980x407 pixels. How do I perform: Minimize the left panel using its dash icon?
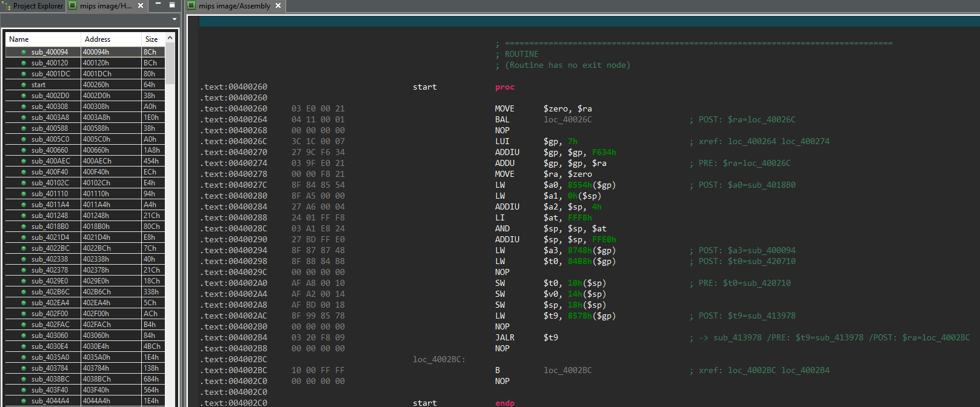(x=158, y=4)
